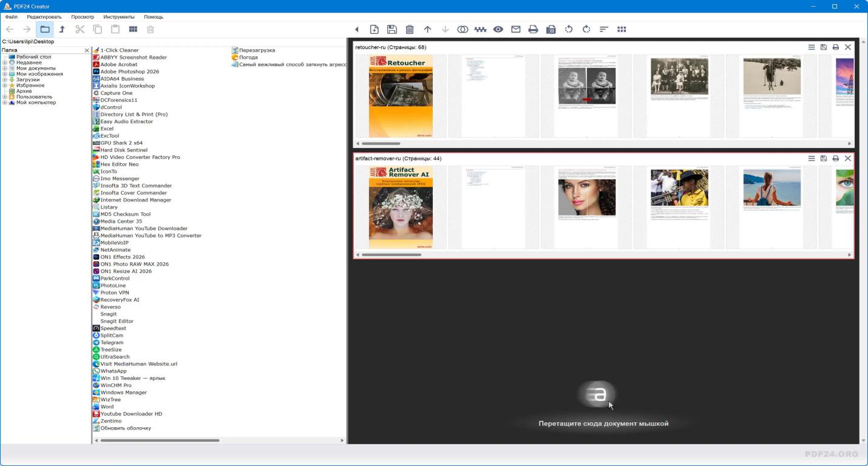This screenshot has width=868, height=466.
Task: Click the new document icon
Action: coord(375,29)
